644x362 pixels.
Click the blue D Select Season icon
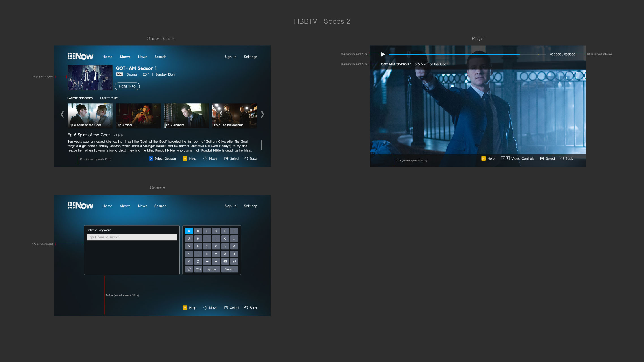[x=151, y=159]
